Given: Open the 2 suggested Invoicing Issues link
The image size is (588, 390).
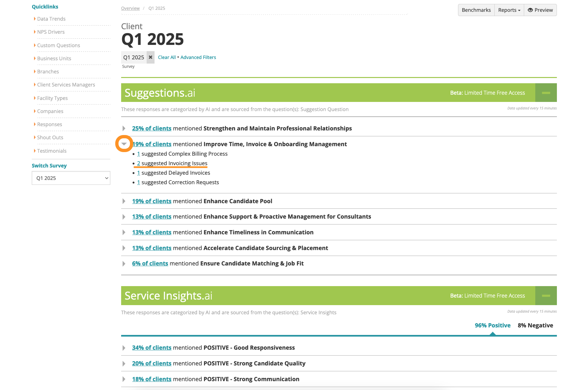Looking at the screenshot, I should coord(138,163).
